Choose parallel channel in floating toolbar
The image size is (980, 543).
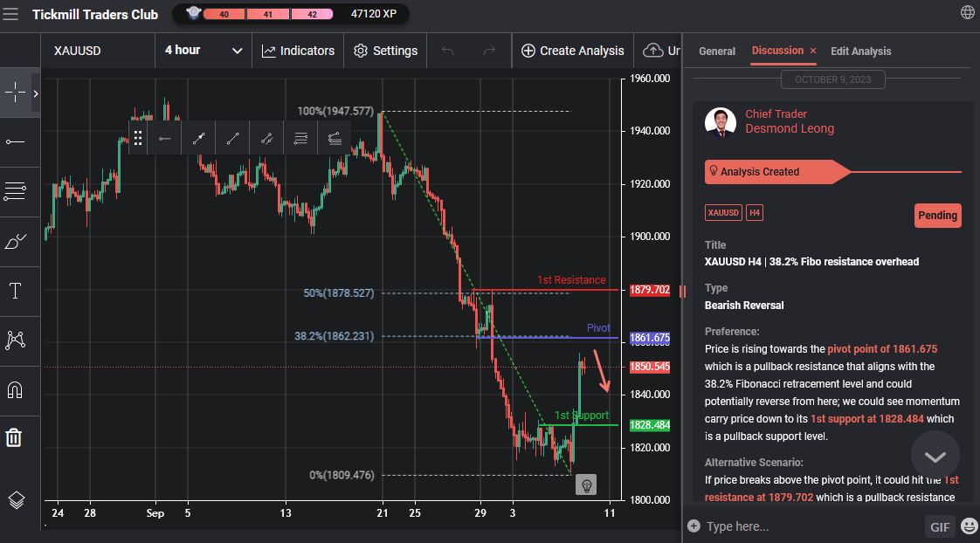coord(267,139)
